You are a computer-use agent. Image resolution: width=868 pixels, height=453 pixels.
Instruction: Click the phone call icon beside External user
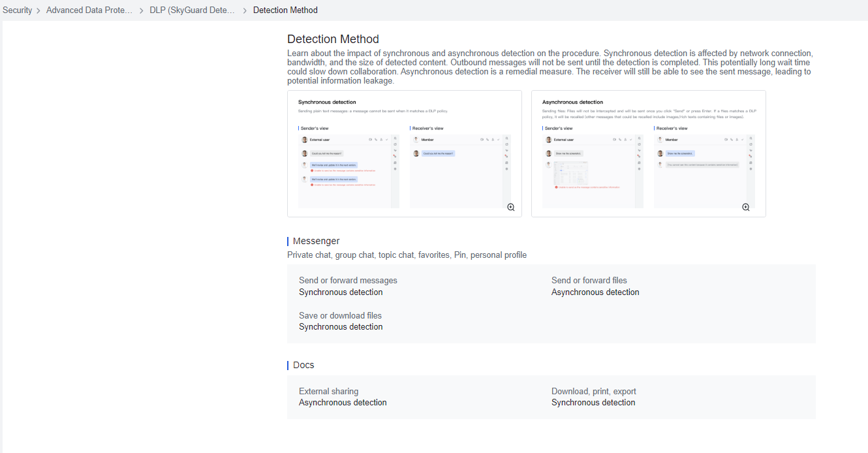pos(375,140)
